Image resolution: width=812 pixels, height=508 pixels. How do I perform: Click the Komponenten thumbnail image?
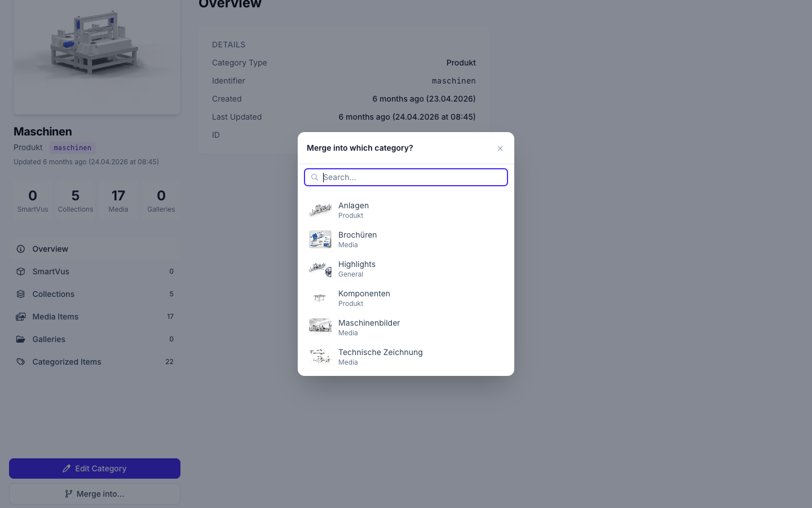point(320,298)
